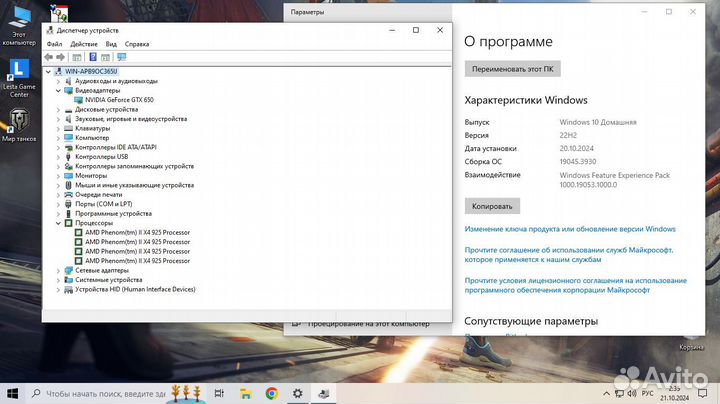The image size is (720, 404).
Task: Open the Действие menu
Action: [84, 44]
